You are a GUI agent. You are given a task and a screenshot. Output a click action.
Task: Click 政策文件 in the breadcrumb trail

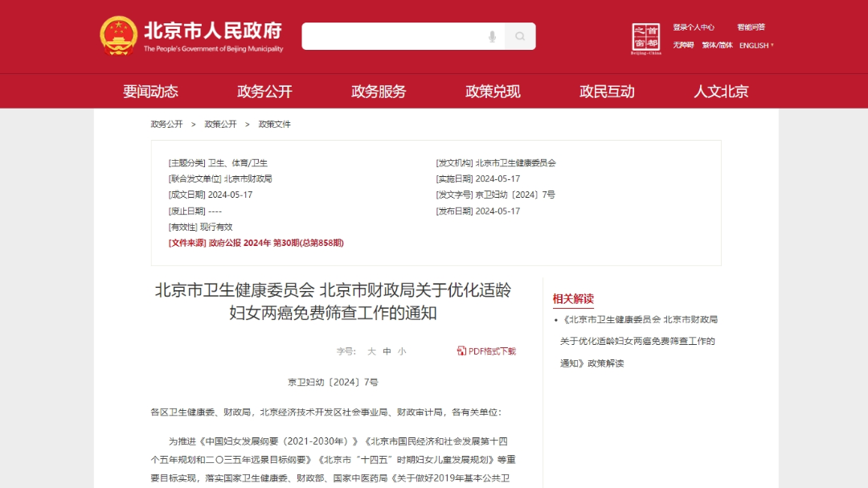coord(275,124)
